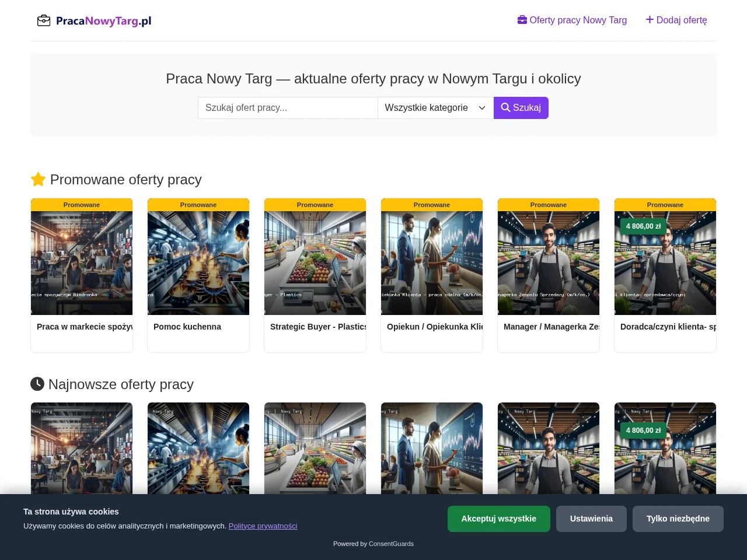The height and width of the screenshot is (560, 747).
Task: Click Opiekun / Opiekunka Klienta job title
Action: click(x=435, y=327)
